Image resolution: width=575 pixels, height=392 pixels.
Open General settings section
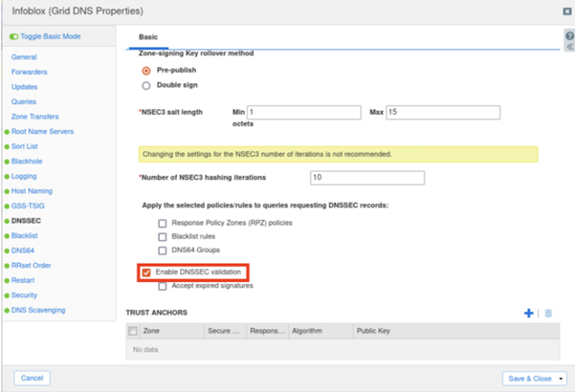click(x=24, y=57)
